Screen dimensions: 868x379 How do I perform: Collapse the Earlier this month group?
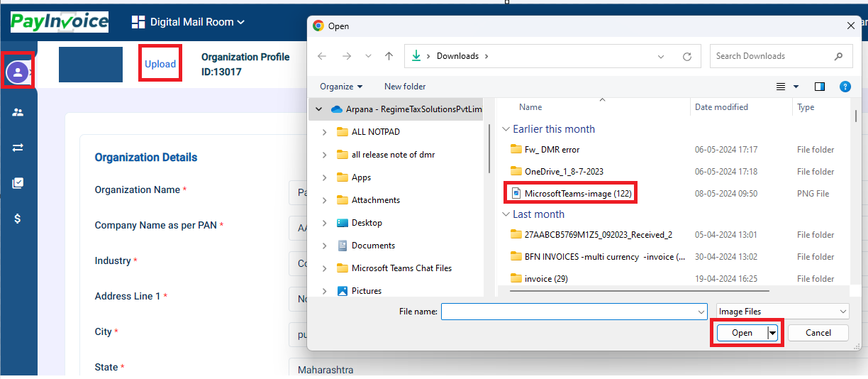[506, 129]
